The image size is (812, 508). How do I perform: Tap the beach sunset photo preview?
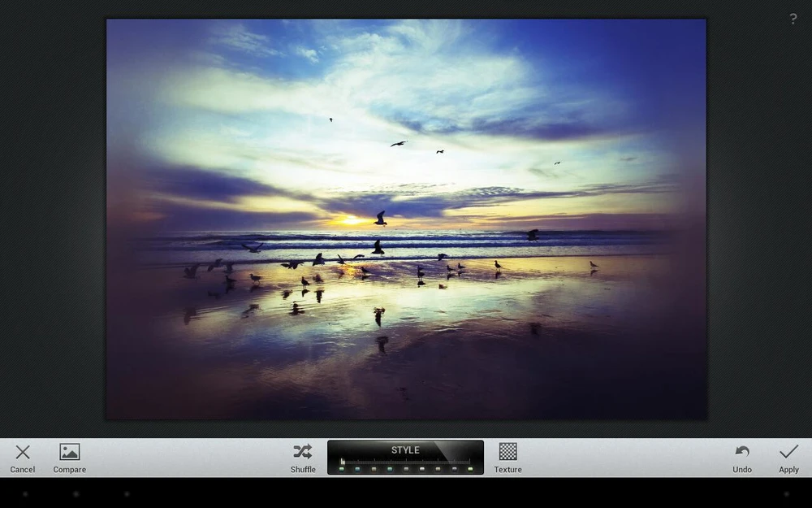click(x=406, y=219)
